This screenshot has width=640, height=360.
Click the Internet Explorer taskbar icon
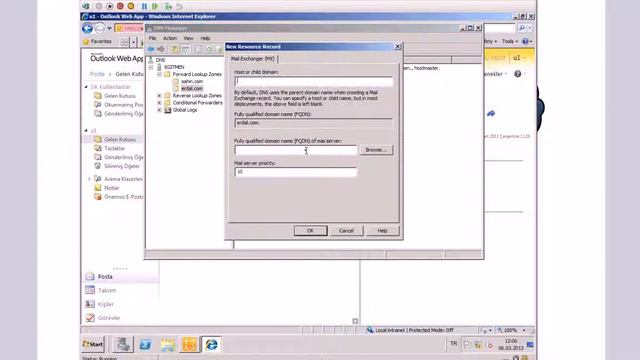click(x=211, y=344)
